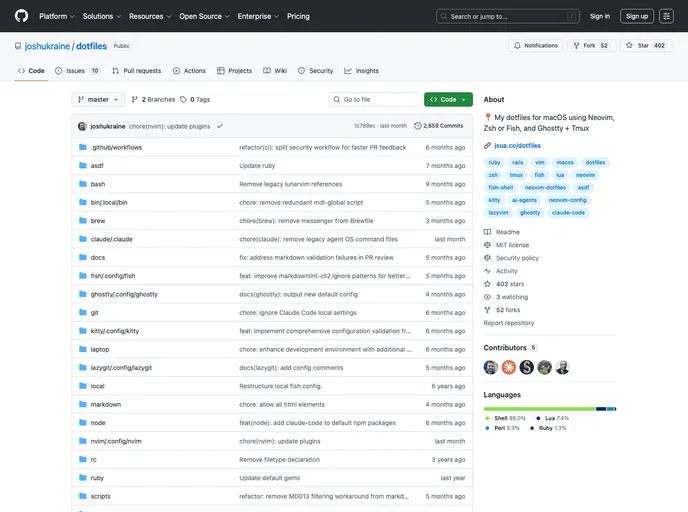Go to the Insights tab
The width and height of the screenshot is (688, 512).
(x=362, y=71)
